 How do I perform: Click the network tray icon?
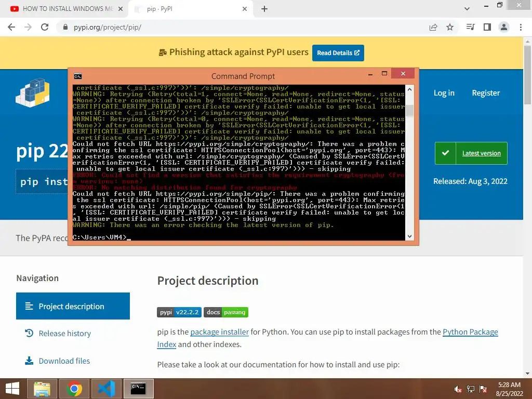pyautogui.click(x=471, y=389)
